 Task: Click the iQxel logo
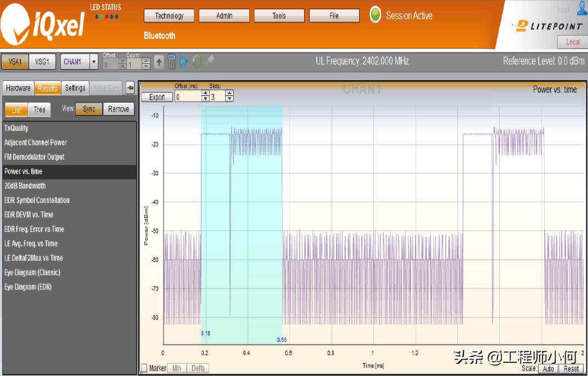point(42,24)
